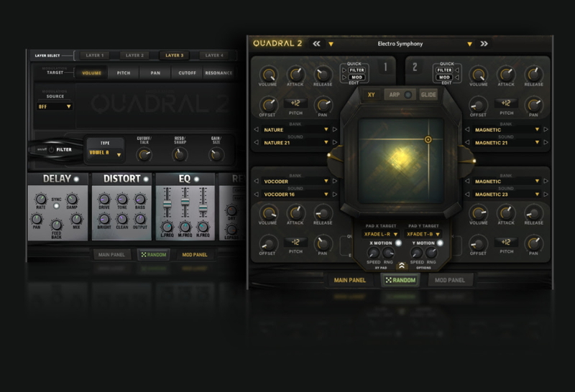Screen dimensions: 575x392
Task: Click layer 2 Quick Edit FILTER button
Action: 444,70
